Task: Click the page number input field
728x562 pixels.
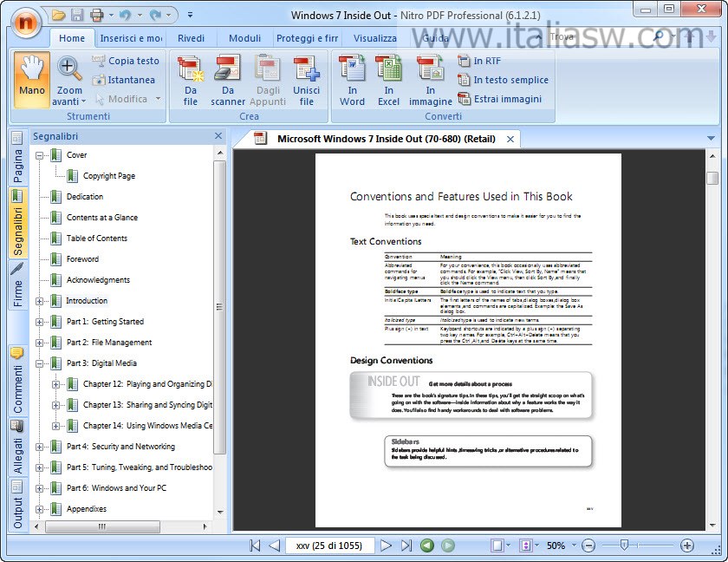Action: tap(329, 546)
